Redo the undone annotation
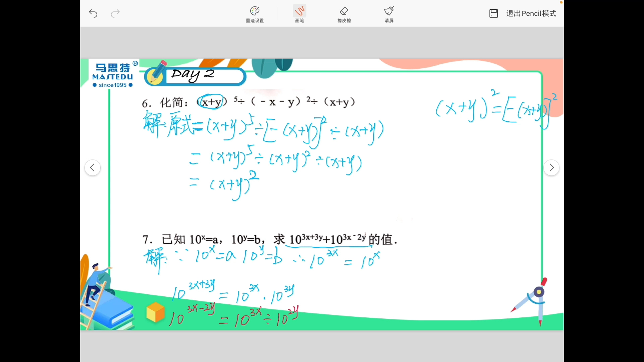 (x=115, y=13)
